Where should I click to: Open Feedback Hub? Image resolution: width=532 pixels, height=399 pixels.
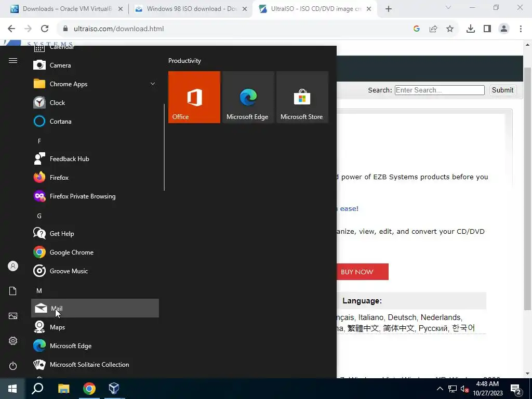click(x=95, y=159)
